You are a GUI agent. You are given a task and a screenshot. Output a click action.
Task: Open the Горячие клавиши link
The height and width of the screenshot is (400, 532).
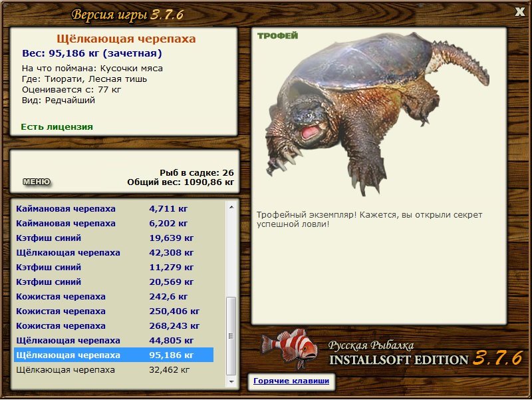pos(291,381)
